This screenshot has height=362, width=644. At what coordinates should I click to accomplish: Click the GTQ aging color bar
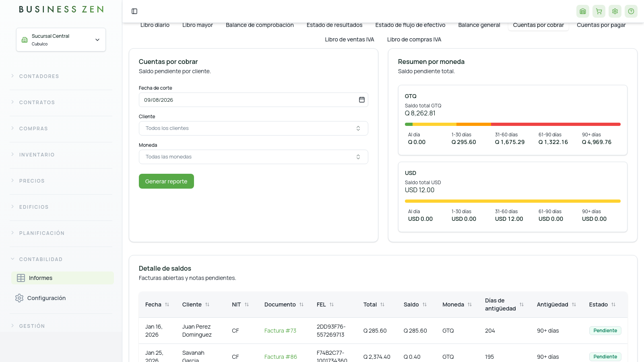tap(512, 124)
